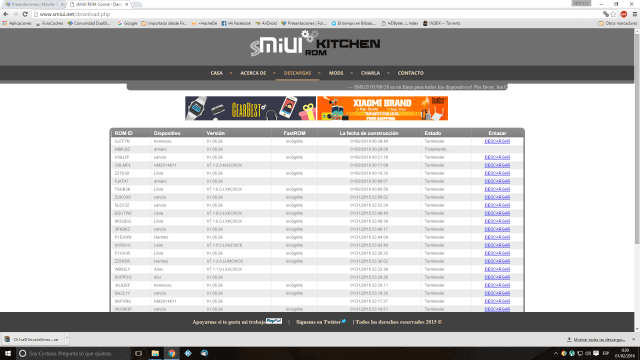Screen dimensions: 640x360
Task: Click DESCARGAR for the 00:08:07 armani row
Action: 497,181
